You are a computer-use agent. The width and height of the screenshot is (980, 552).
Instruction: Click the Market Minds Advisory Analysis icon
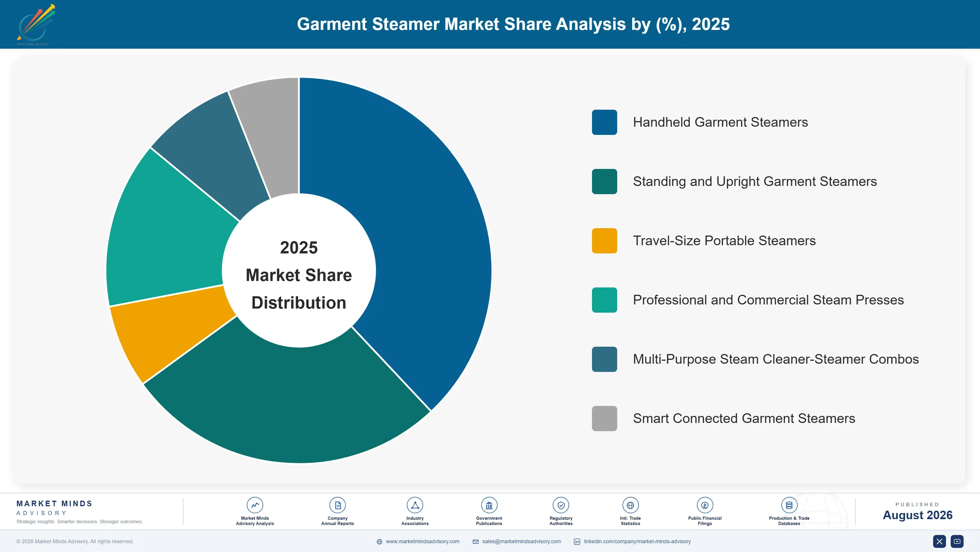pyautogui.click(x=255, y=505)
